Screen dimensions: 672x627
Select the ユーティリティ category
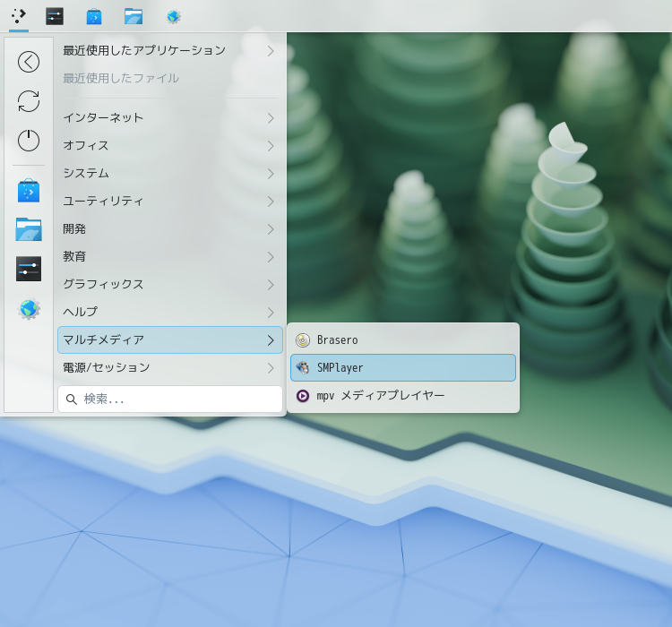pyautogui.click(x=170, y=201)
